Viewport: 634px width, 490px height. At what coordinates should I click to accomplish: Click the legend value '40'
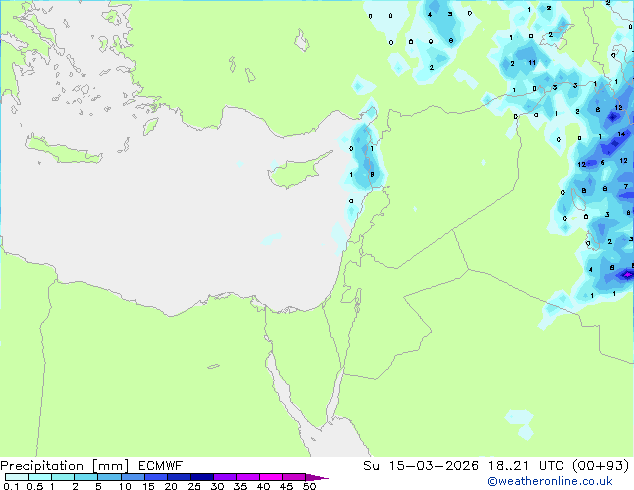point(263,486)
